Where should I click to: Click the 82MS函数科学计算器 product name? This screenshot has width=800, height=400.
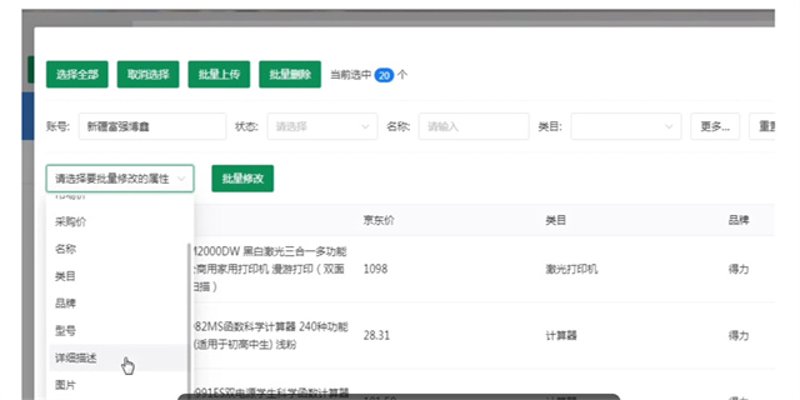(x=270, y=336)
